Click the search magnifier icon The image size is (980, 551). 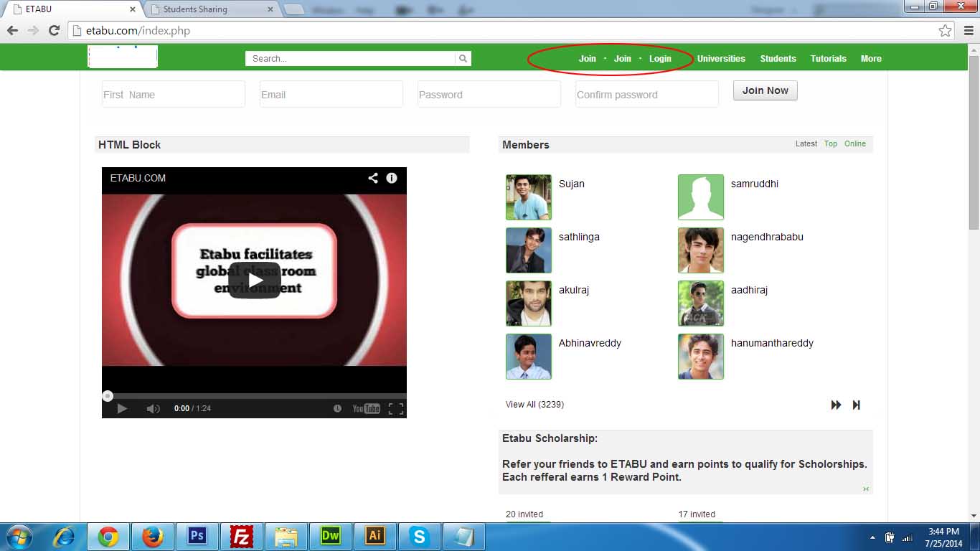[x=463, y=59]
